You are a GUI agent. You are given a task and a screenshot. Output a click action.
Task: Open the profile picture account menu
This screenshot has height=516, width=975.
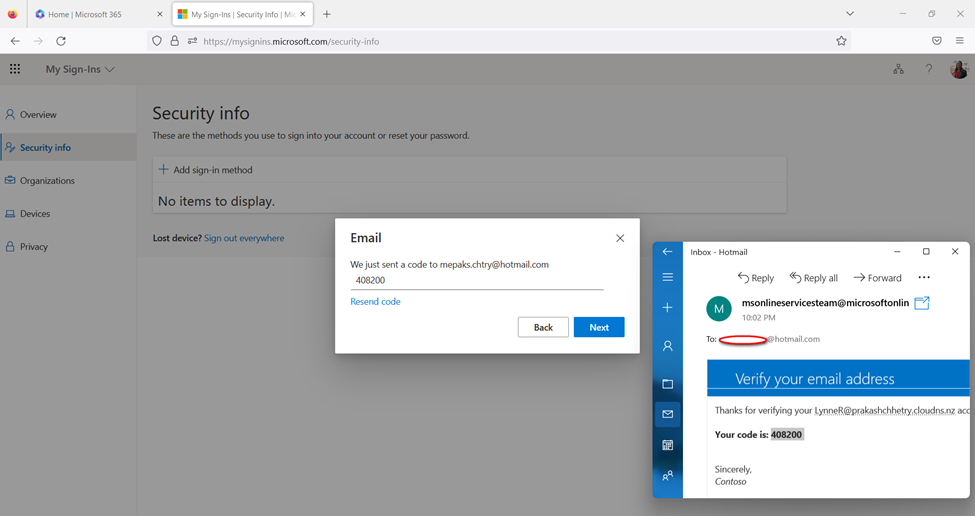tap(959, 69)
